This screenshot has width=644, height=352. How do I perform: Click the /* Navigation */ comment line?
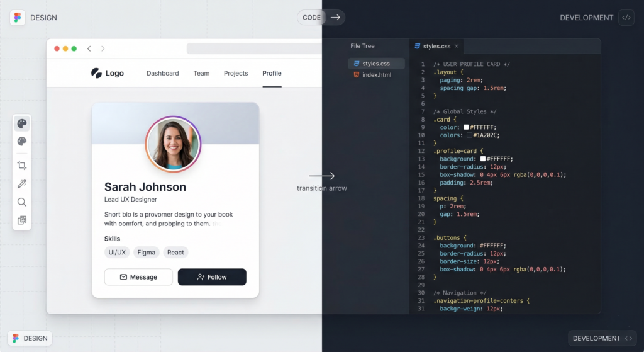[x=460, y=293]
